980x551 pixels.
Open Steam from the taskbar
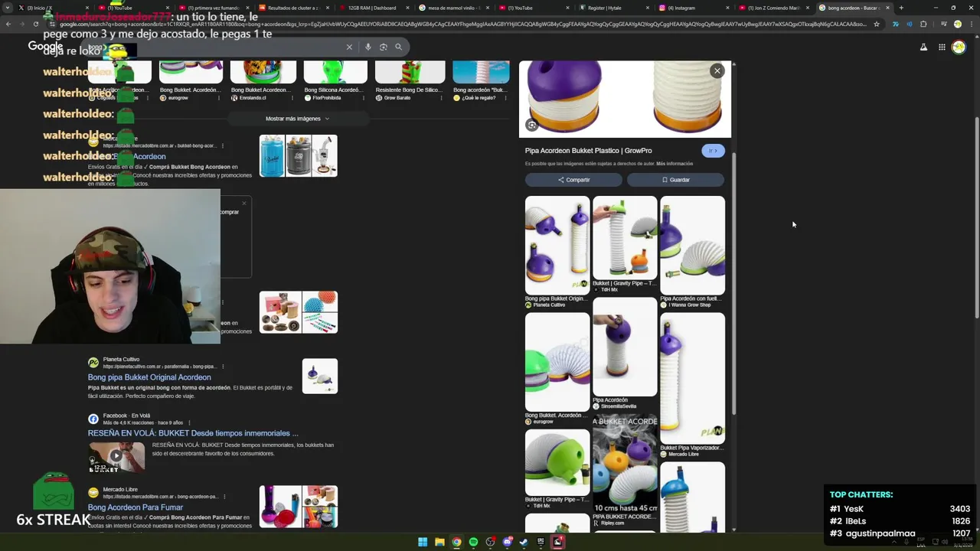pyautogui.click(x=524, y=542)
